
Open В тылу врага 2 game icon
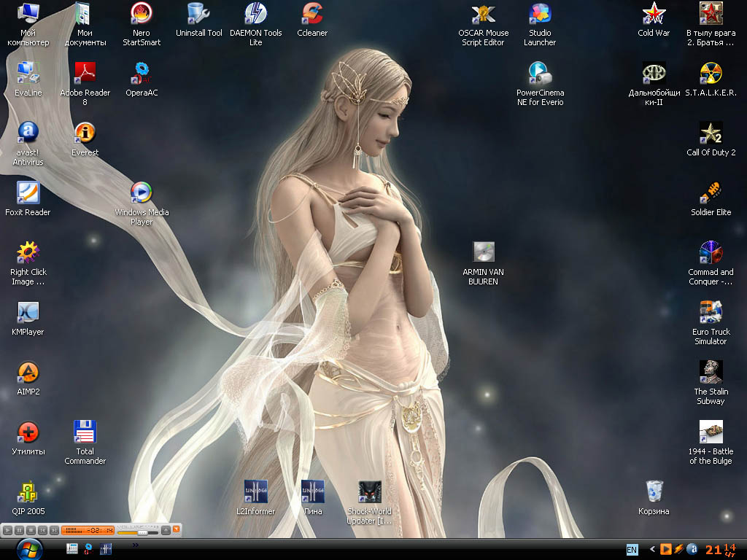coord(711,24)
